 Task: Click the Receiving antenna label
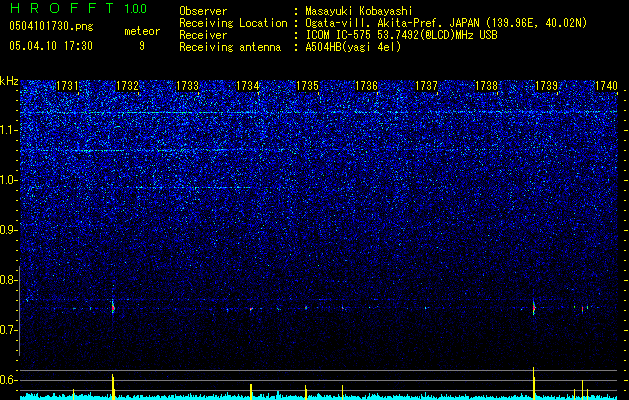click(230, 47)
